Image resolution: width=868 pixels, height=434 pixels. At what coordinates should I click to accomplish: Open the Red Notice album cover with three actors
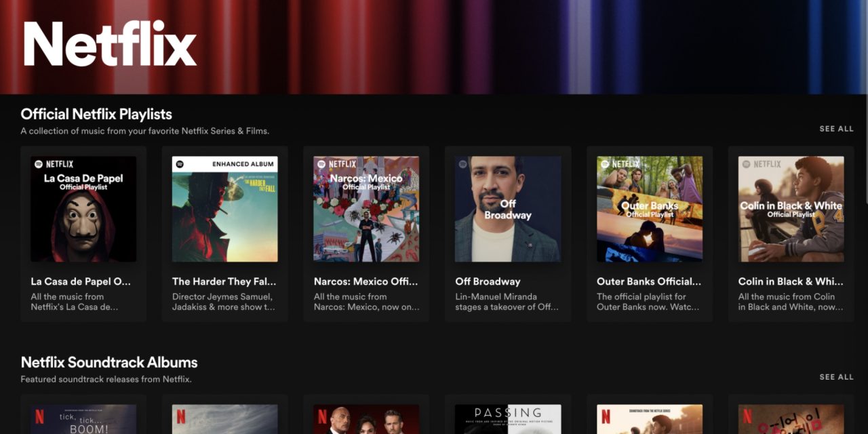[366, 419]
